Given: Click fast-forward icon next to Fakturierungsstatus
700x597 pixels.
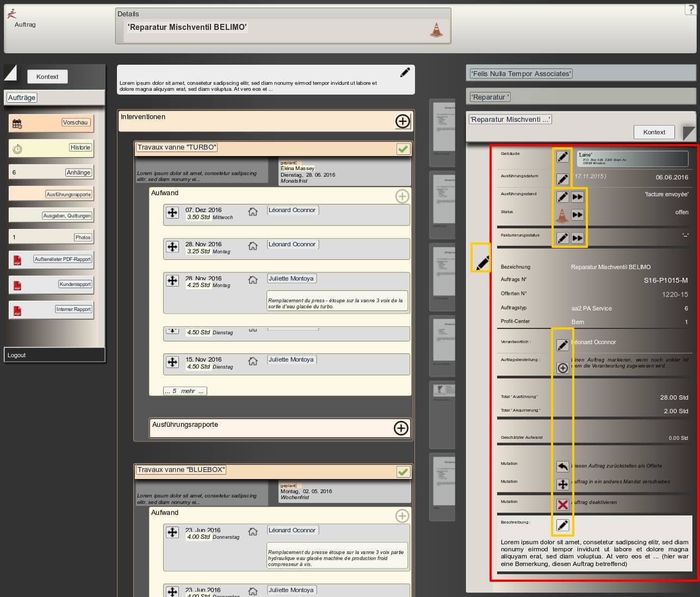Looking at the screenshot, I should point(578,238).
